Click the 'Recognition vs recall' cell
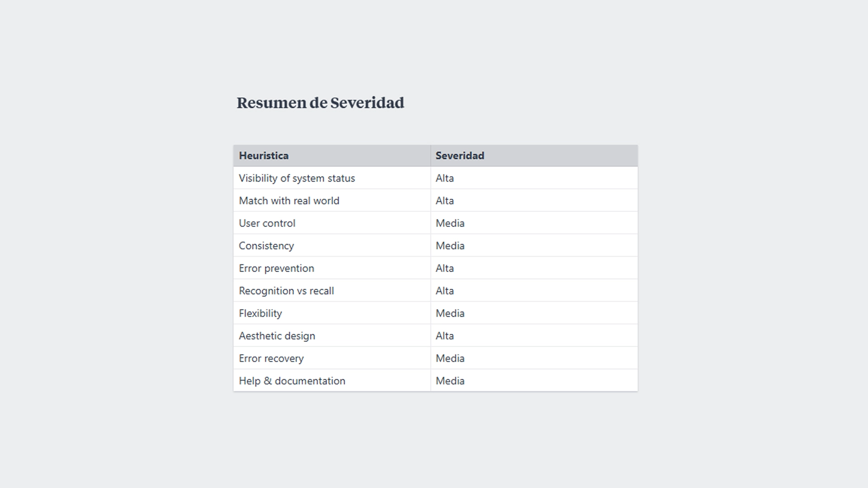This screenshot has height=488, width=868. [286, 291]
